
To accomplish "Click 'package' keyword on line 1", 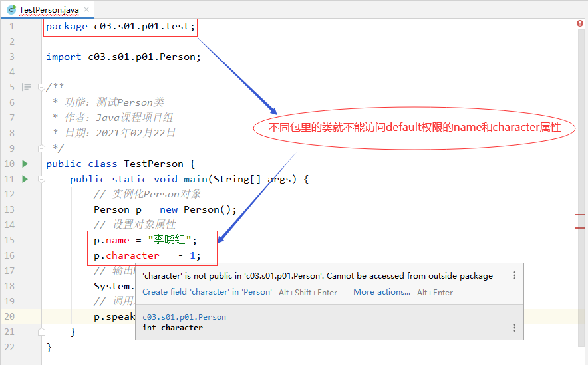I will point(67,27).
